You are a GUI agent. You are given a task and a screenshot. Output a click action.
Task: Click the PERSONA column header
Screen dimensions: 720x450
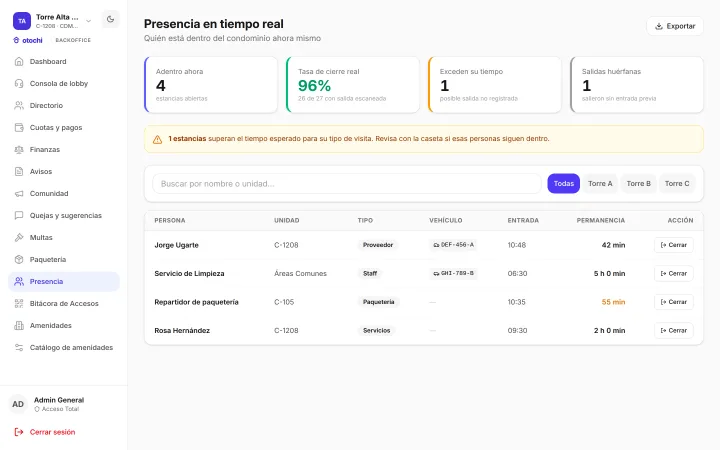pyautogui.click(x=170, y=220)
